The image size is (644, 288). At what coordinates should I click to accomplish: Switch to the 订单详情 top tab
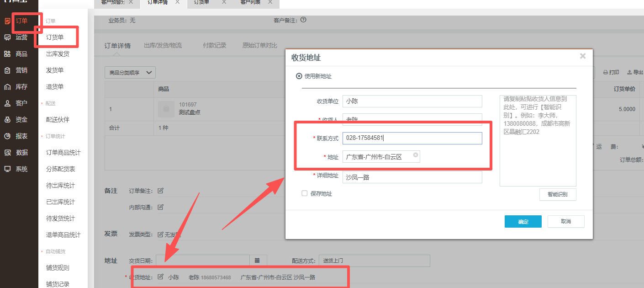[158, 2]
